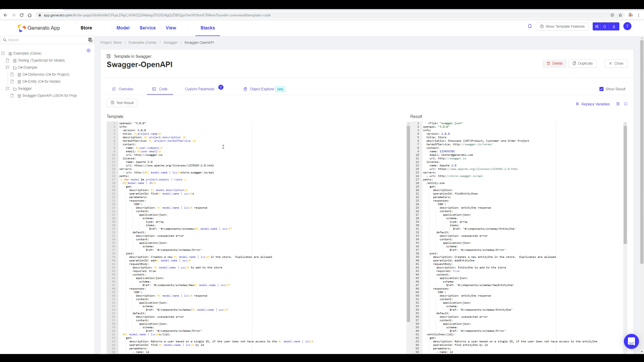This screenshot has height=362, width=644.
Task: Open the Object-Explorer beta tab
Action: point(264,89)
